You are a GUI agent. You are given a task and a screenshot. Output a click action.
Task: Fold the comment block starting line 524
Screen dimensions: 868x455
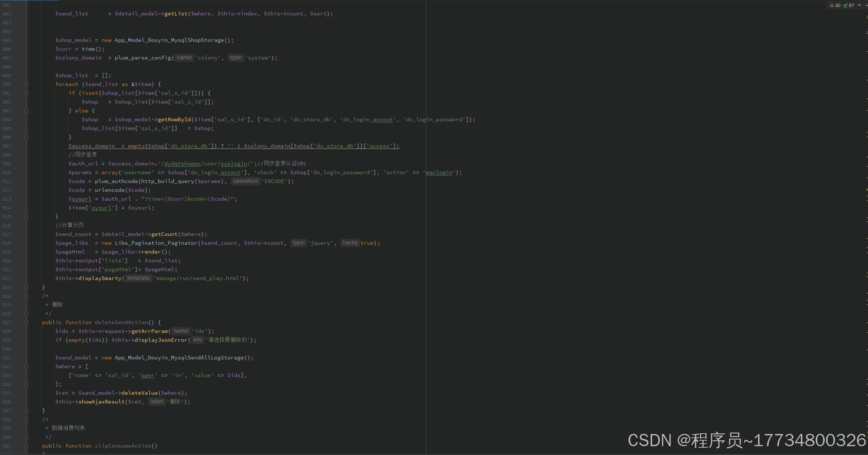click(x=26, y=296)
